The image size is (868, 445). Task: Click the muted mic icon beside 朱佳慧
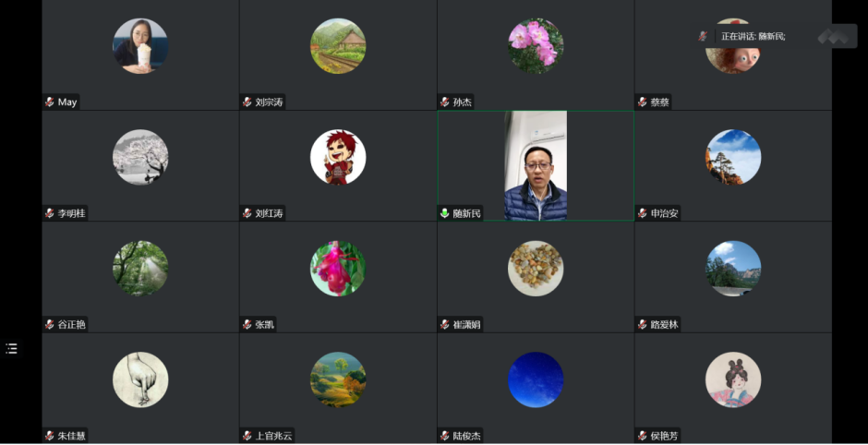click(x=50, y=436)
